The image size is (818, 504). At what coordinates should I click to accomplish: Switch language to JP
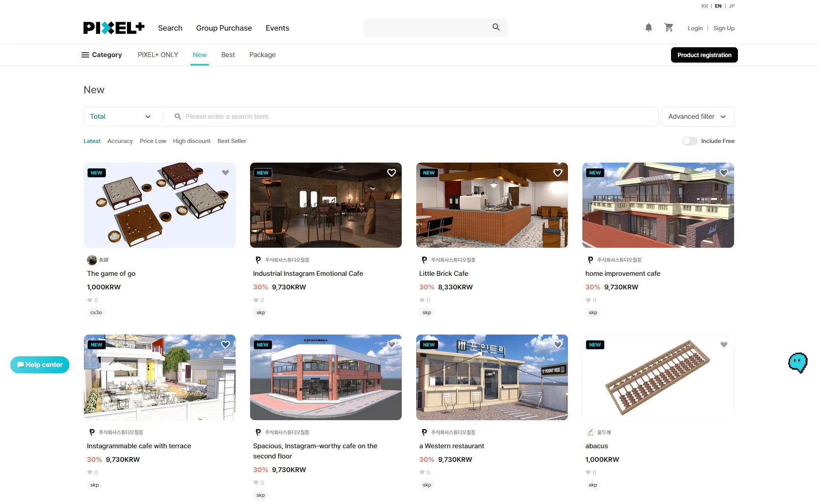tap(732, 6)
